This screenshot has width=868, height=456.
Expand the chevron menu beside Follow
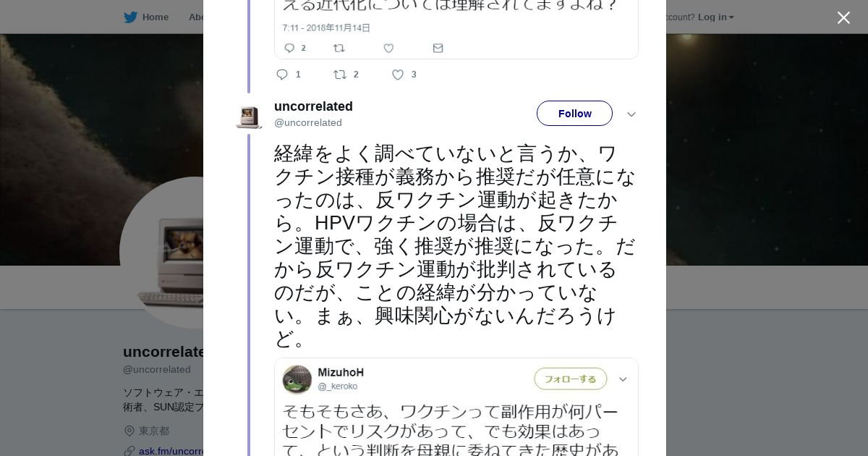(x=631, y=114)
